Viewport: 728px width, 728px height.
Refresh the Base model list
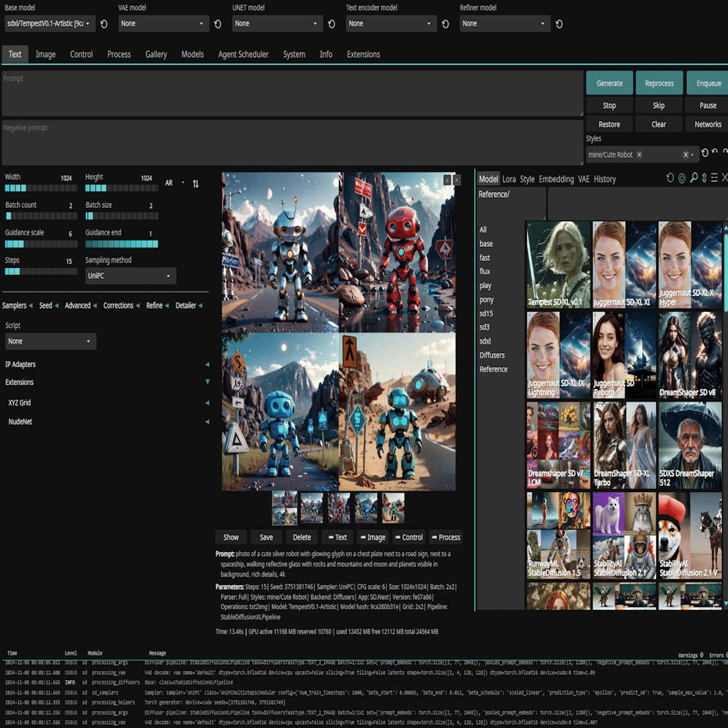(104, 24)
